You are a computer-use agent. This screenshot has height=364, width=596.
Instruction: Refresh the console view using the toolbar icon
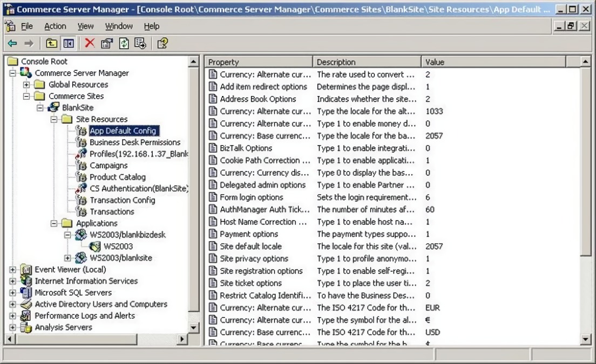(124, 43)
